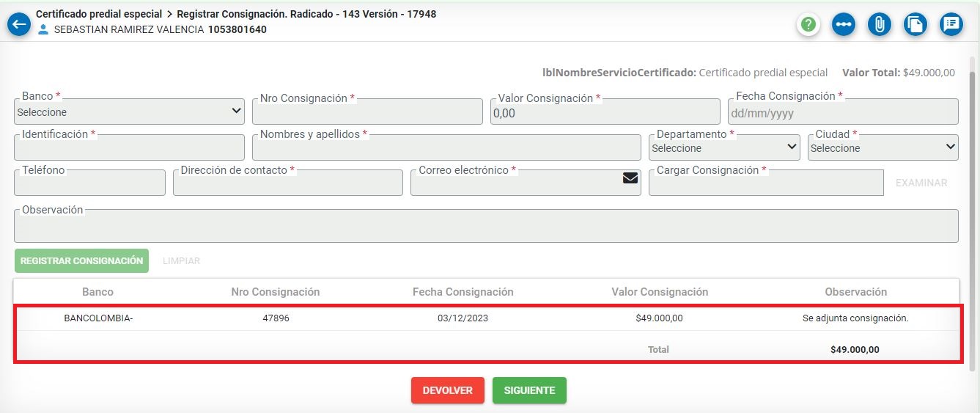Open help with the green question mark icon

pyautogui.click(x=808, y=24)
